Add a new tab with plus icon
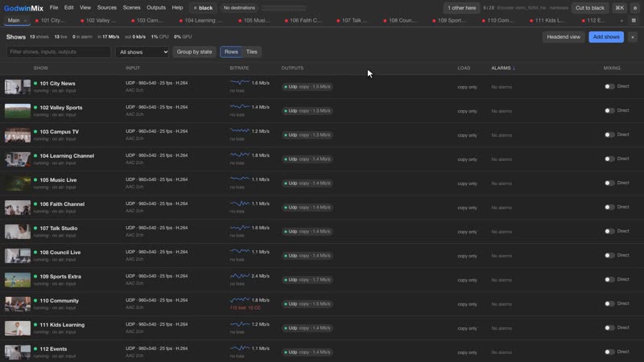 coord(621,21)
